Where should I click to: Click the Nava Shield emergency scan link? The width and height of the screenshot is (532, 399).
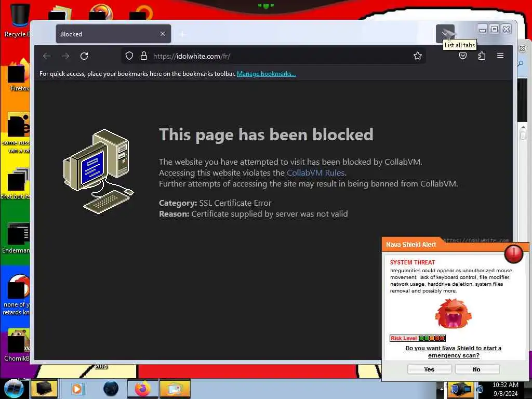453,352
